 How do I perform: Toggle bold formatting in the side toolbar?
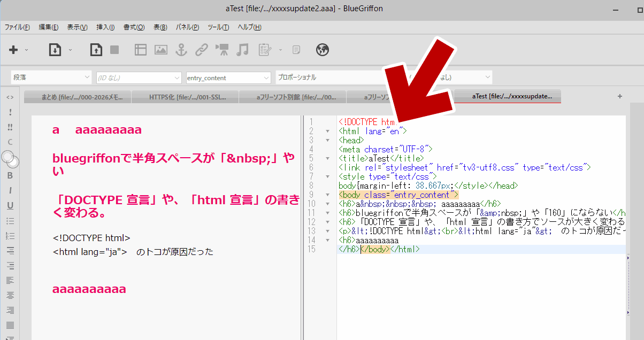tap(10, 175)
